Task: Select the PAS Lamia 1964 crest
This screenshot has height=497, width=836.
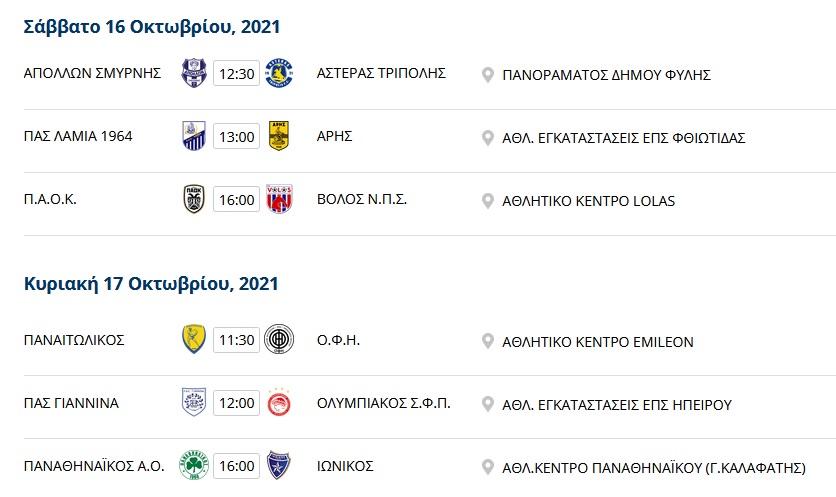Action: (x=194, y=136)
